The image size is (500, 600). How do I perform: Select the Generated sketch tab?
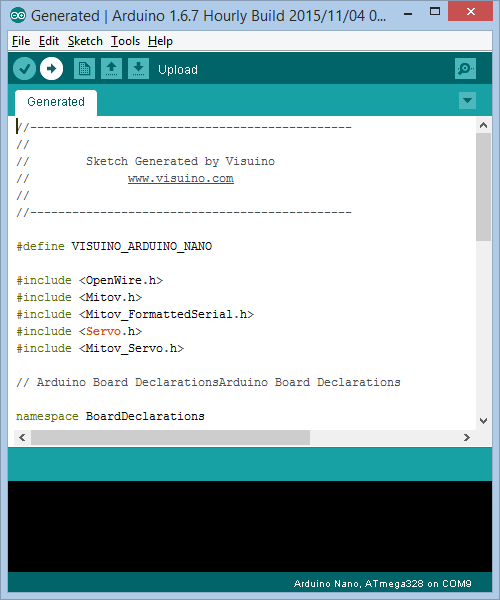pyautogui.click(x=56, y=102)
